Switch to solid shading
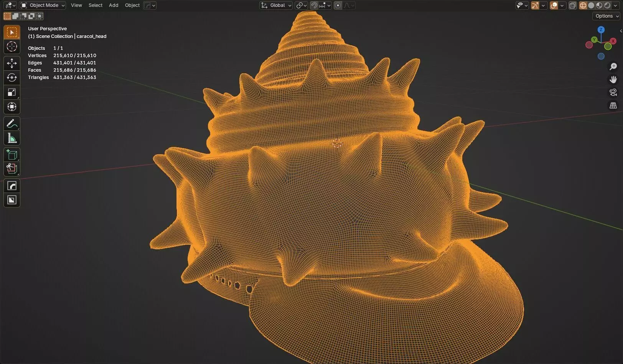623x364 pixels. click(x=591, y=5)
